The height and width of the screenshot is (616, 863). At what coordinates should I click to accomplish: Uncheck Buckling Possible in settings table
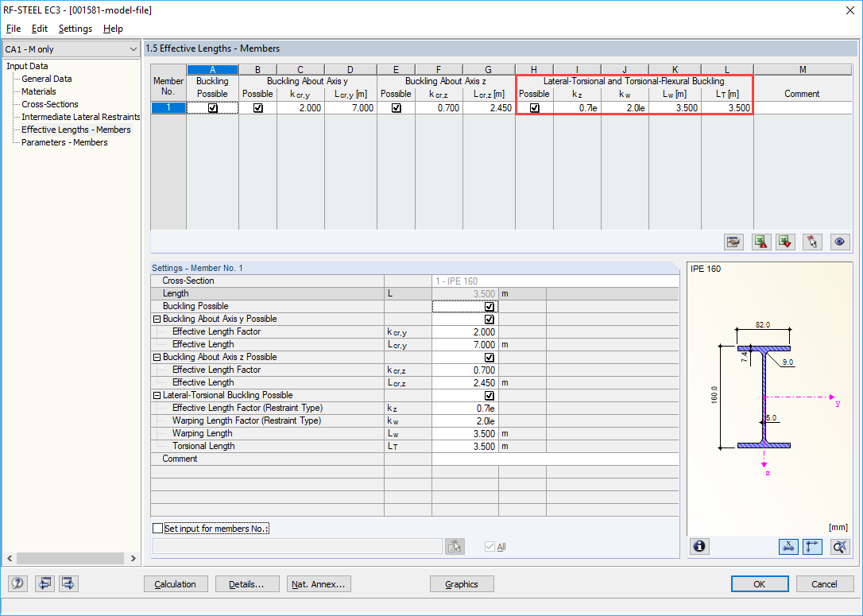pos(490,306)
